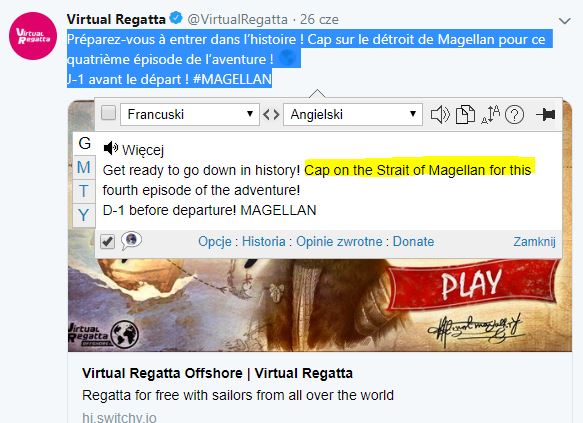Open the hi.switchy.io link
The height and width of the screenshot is (423, 583).
point(119,417)
